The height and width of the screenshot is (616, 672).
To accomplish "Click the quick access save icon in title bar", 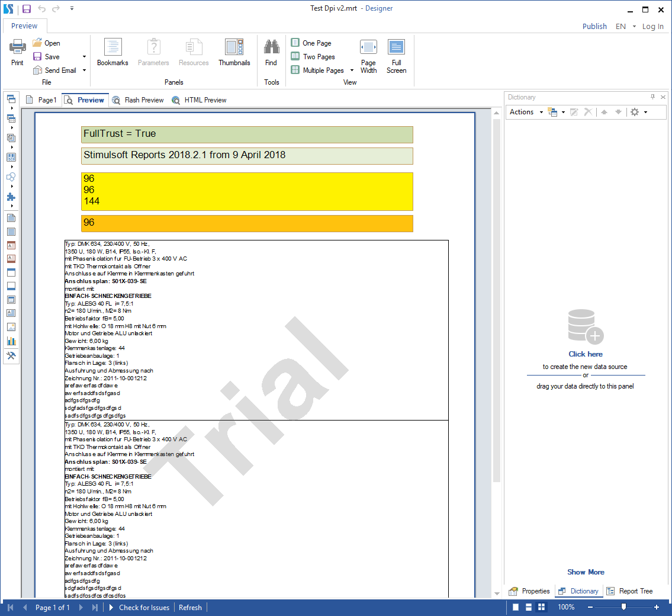I will click(27, 8).
